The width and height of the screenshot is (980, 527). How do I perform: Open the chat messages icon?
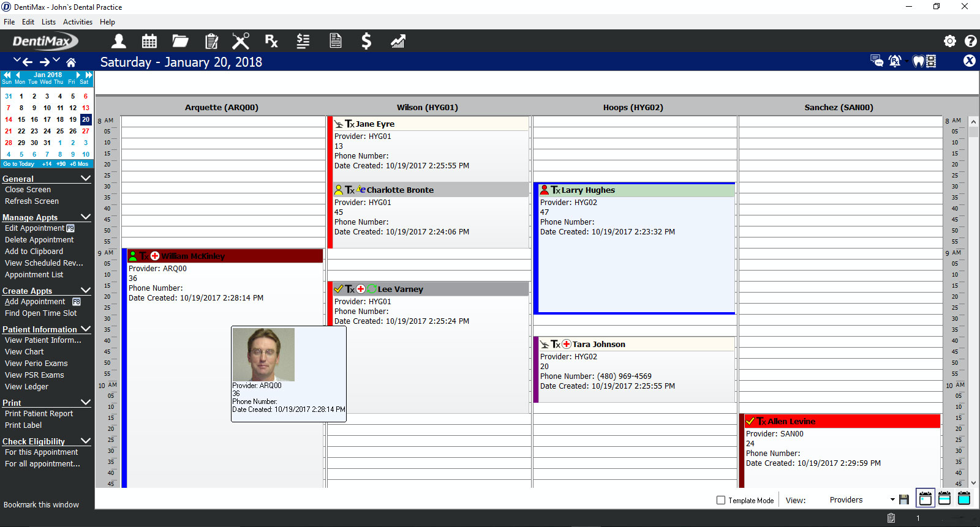pos(877,61)
